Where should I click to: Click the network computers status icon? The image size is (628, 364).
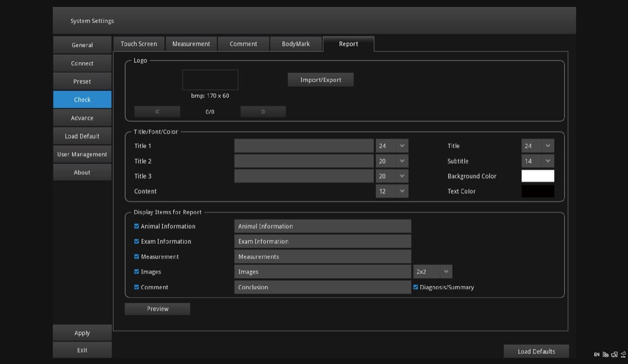614,355
